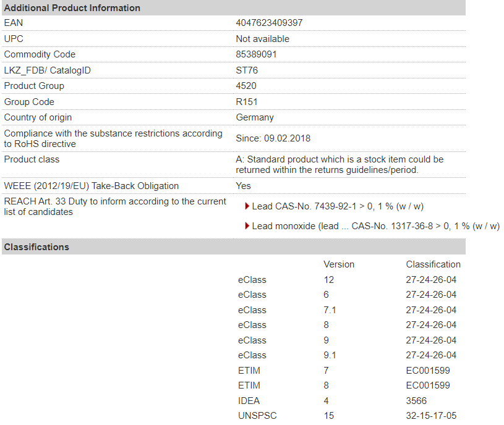Select the classification code for eClass version 7.1
Screen dimensions: 504x425
pos(431,309)
